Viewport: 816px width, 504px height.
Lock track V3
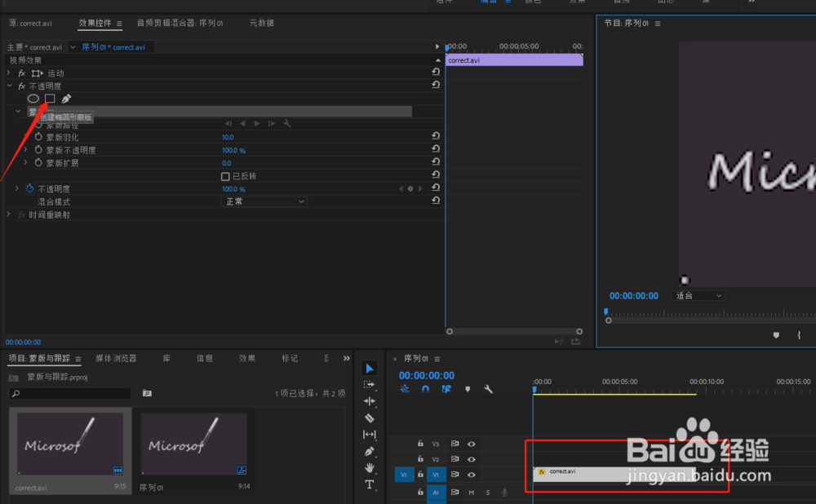pos(420,444)
